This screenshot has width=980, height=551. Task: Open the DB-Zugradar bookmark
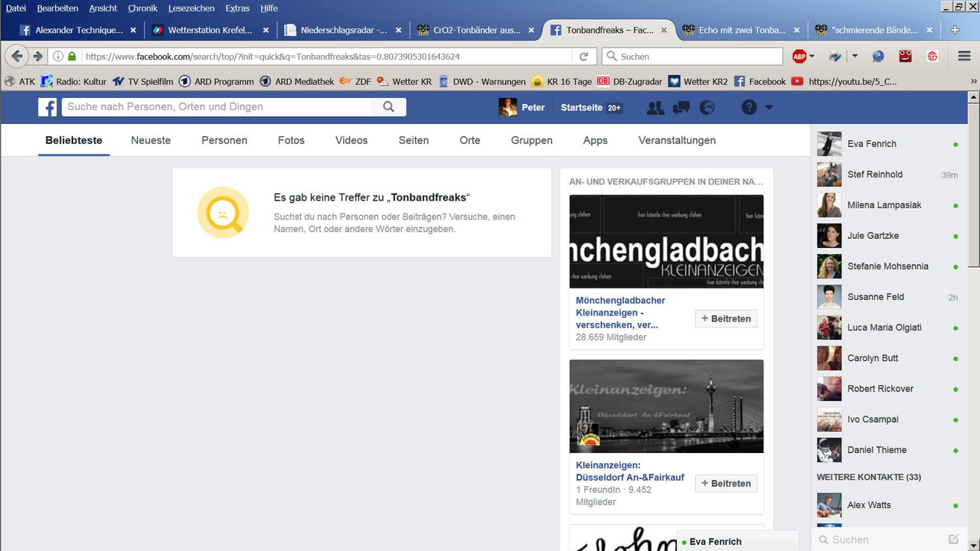[630, 81]
